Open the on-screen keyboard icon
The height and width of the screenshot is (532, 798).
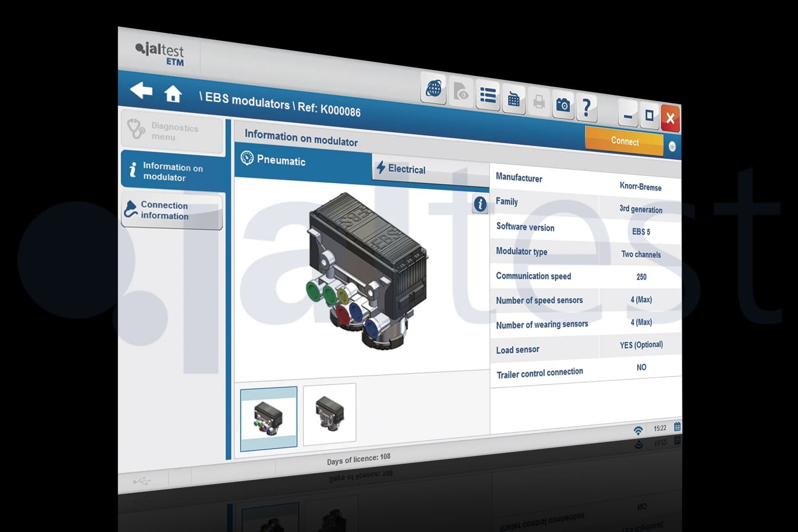(513, 99)
